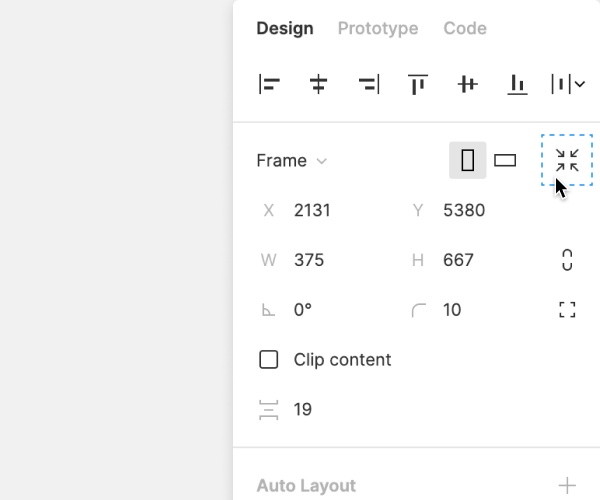Align horizontal centers
This screenshot has height=500, width=600.
coord(319,85)
